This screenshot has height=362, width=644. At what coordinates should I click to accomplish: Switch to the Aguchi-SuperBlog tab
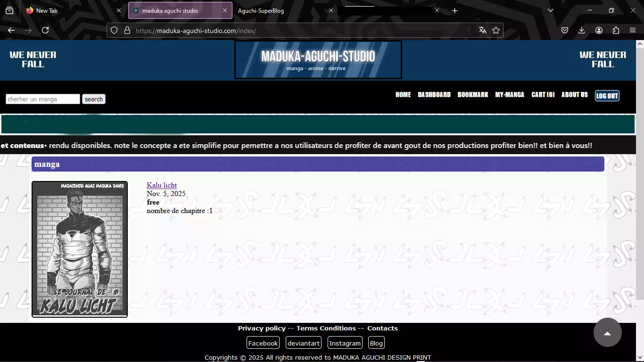tap(281, 10)
